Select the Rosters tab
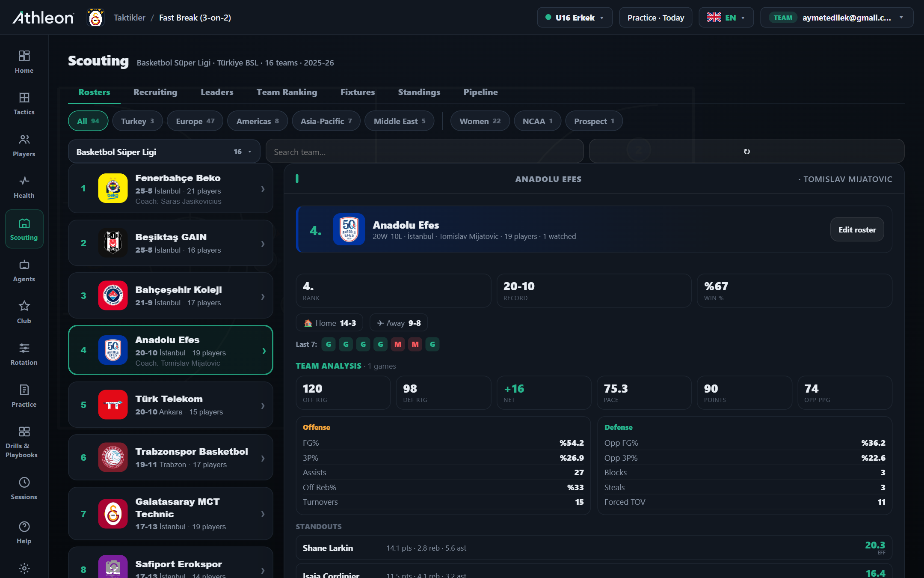This screenshot has height=578, width=924. tap(94, 92)
